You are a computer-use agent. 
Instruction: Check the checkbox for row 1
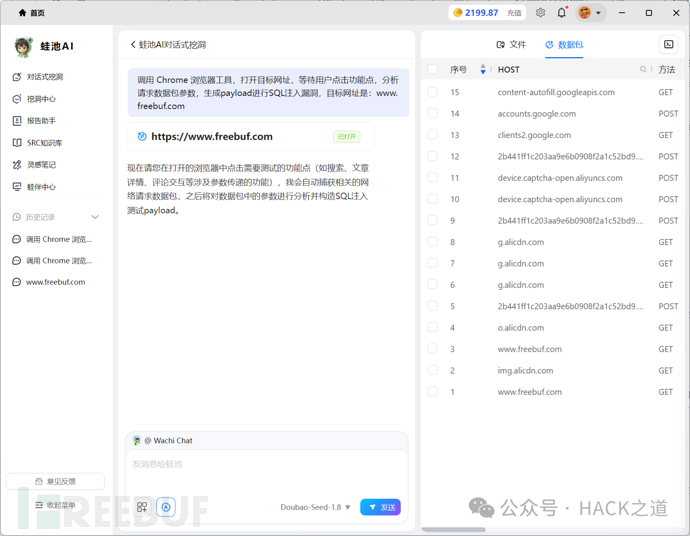click(433, 392)
